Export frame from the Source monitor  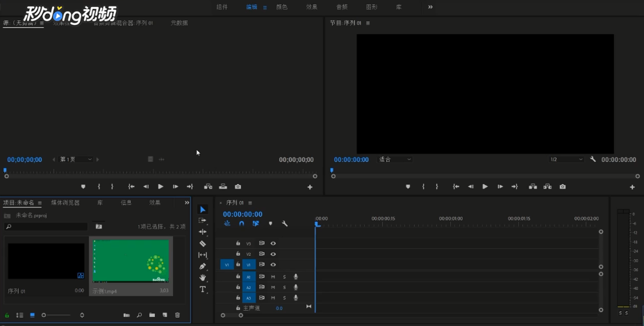point(238,187)
